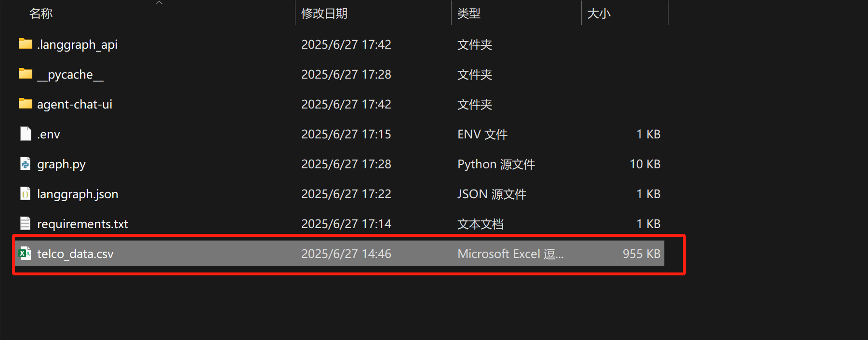Click the telco_data.csv Excel icon
Viewport: 868px width, 340px height.
click(25, 253)
